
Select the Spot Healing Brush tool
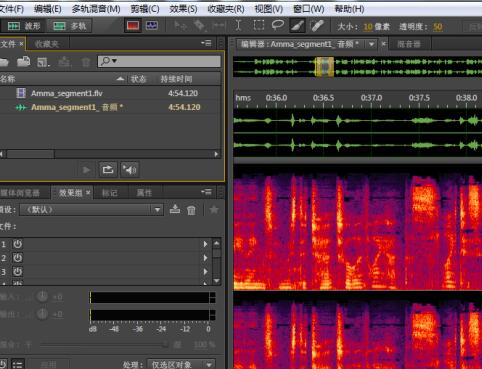317,26
